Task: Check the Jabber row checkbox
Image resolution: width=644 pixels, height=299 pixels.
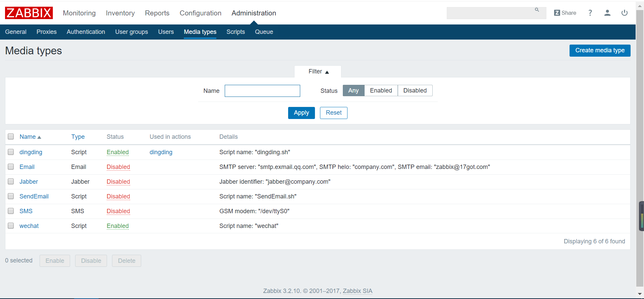Action: coord(11,181)
